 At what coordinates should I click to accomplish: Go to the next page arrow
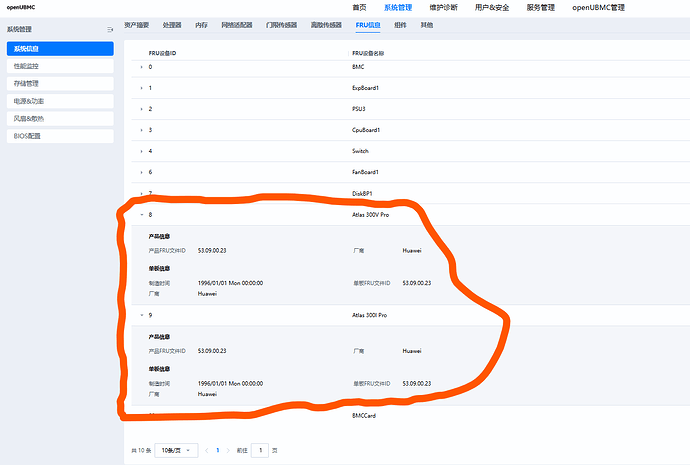click(229, 451)
